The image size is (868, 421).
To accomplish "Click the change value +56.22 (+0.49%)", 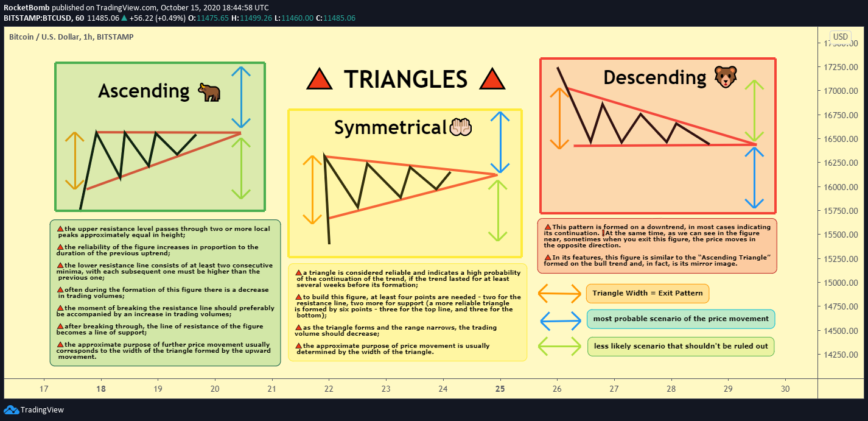I will pyautogui.click(x=157, y=18).
